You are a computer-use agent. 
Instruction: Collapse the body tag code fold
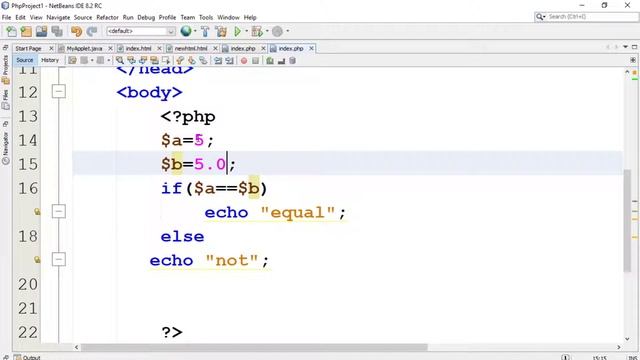59,91
